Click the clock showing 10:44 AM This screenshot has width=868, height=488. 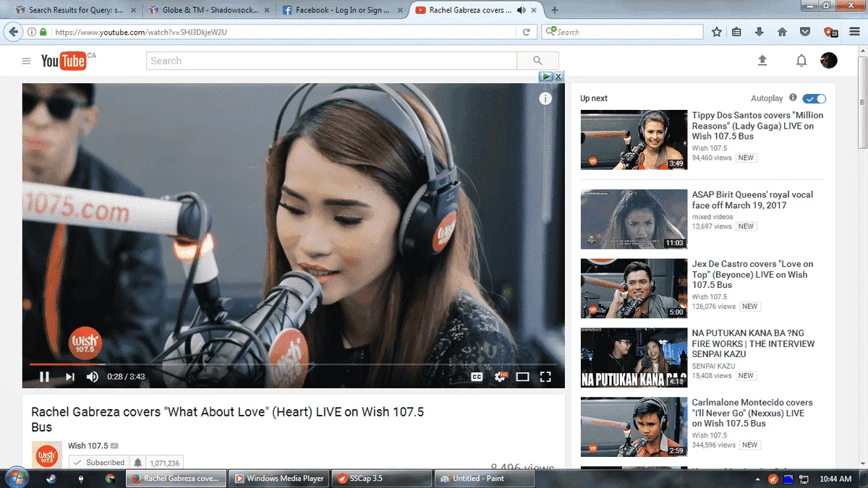point(836,479)
